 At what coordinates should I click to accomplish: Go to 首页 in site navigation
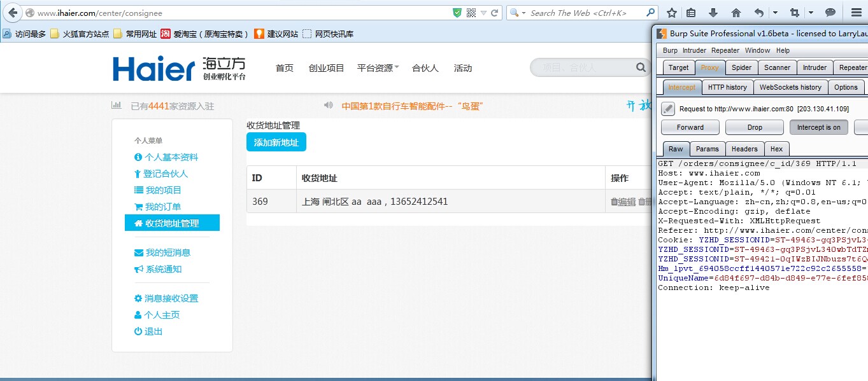[x=285, y=68]
